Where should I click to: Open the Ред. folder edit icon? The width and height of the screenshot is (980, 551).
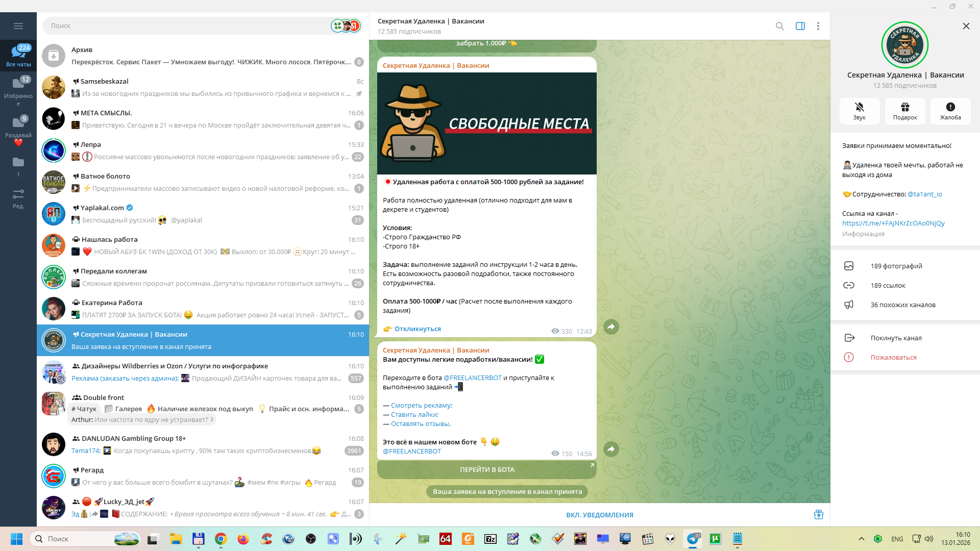18,198
